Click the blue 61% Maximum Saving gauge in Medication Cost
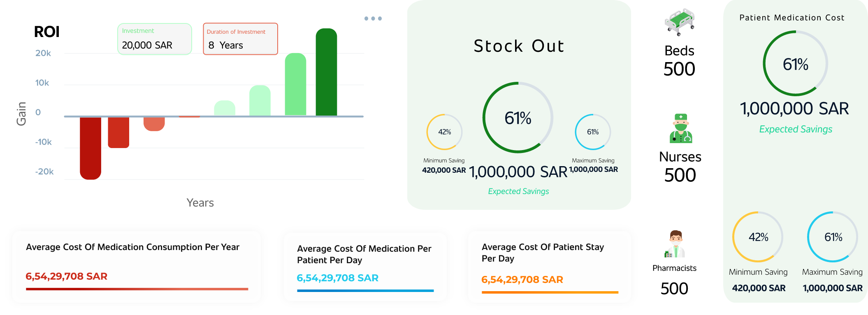868x315 pixels. [x=833, y=237]
